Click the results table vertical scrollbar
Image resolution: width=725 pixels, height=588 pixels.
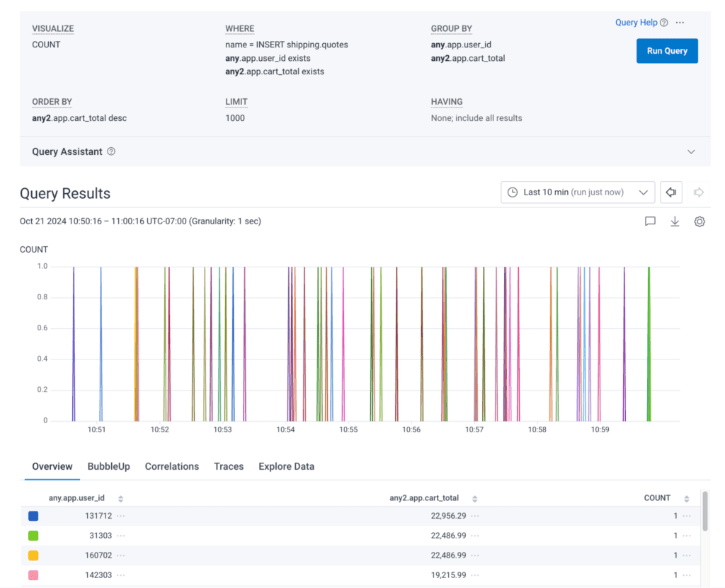coord(704,511)
